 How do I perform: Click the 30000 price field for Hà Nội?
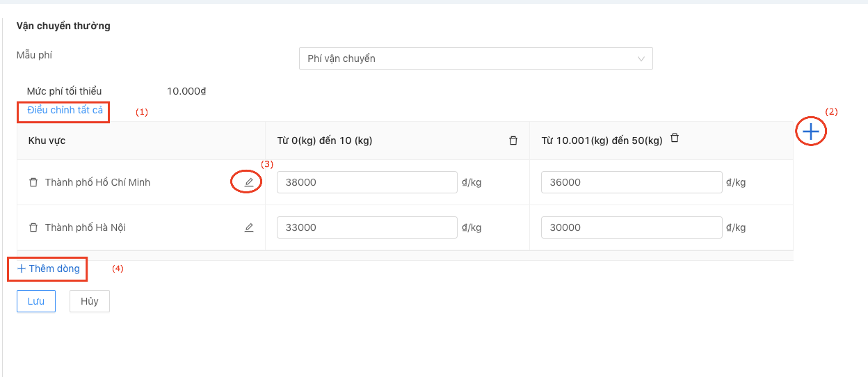coord(631,227)
